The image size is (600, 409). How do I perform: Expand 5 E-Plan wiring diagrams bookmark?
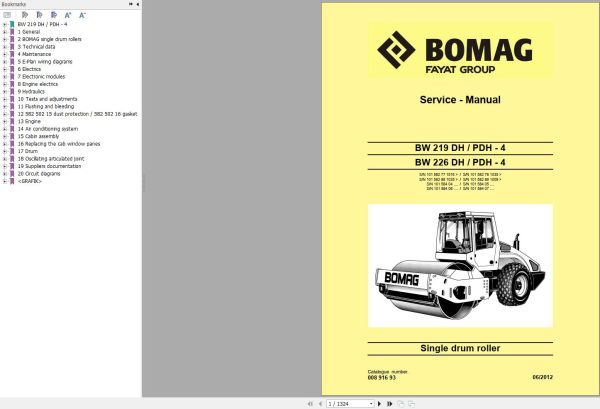(x=5, y=62)
